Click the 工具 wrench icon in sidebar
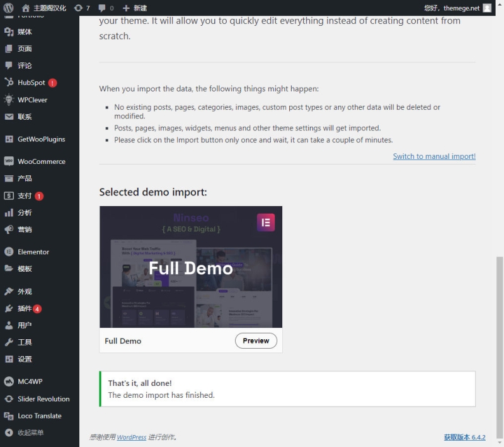The image size is (504, 447). [9, 342]
